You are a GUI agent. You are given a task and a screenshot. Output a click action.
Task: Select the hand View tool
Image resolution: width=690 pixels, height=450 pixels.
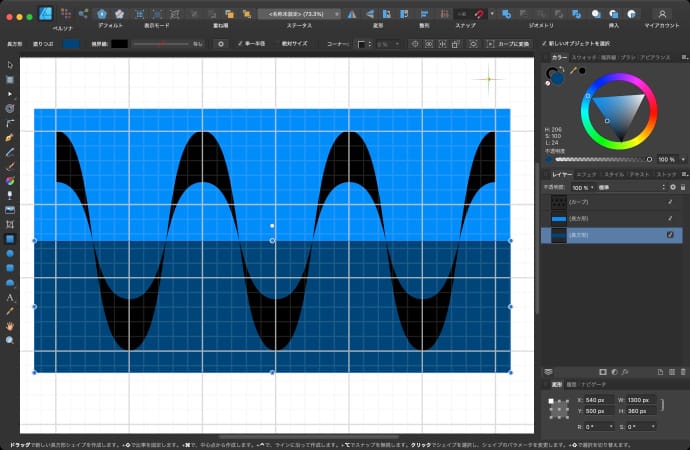coord(10,325)
